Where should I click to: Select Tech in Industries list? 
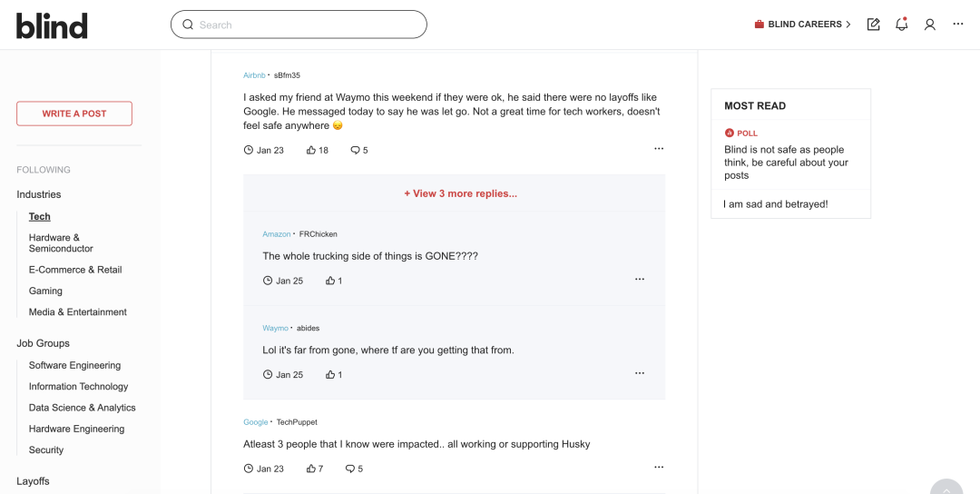pos(40,217)
